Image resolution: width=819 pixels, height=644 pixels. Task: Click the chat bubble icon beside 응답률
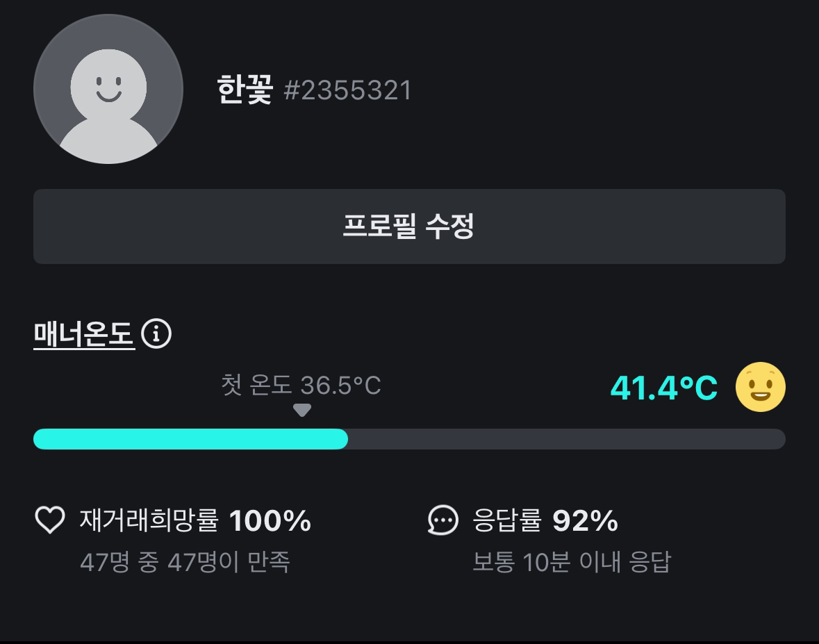click(443, 520)
